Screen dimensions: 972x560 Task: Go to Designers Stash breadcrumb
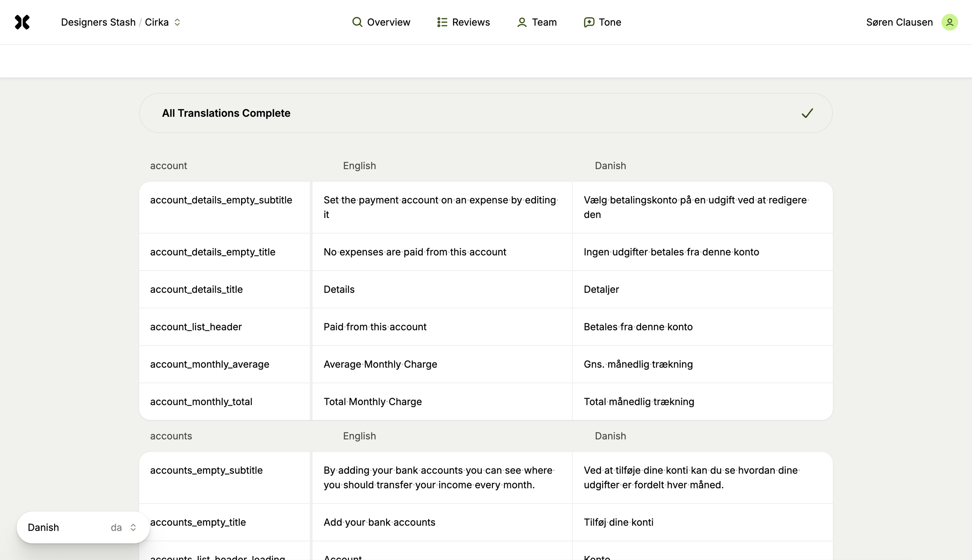tap(98, 22)
